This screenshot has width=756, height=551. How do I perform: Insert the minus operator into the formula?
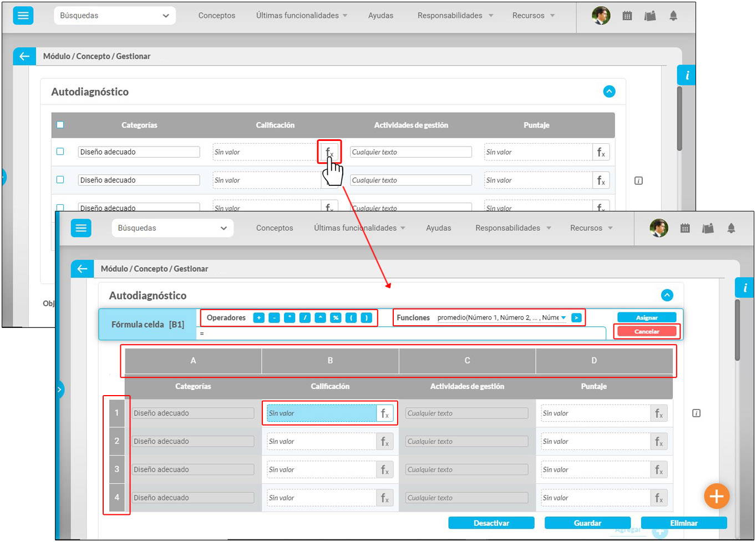click(274, 318)
